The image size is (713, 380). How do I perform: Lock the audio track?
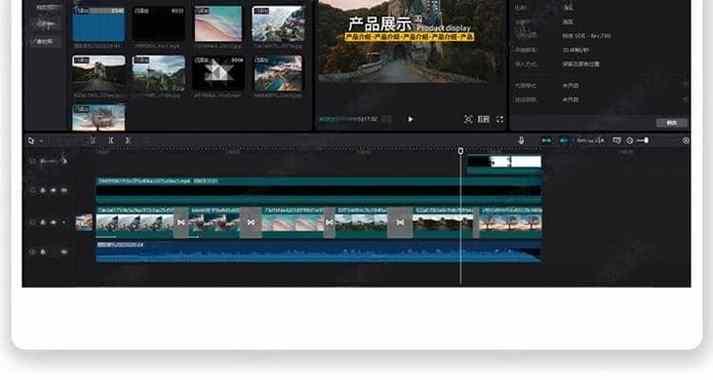click(x=43, y=252)
